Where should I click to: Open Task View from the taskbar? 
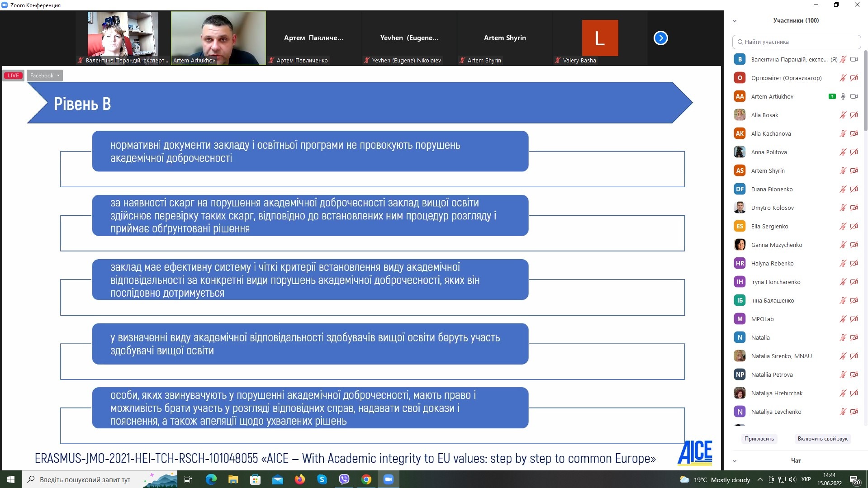coord(188,479)
